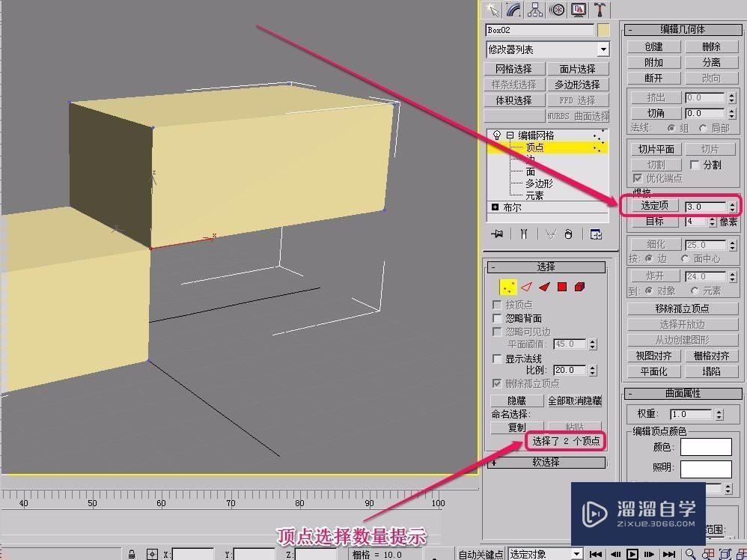Click the Pin Stack icon
Screen dimensions: 747x560
(x=497, y=234)
